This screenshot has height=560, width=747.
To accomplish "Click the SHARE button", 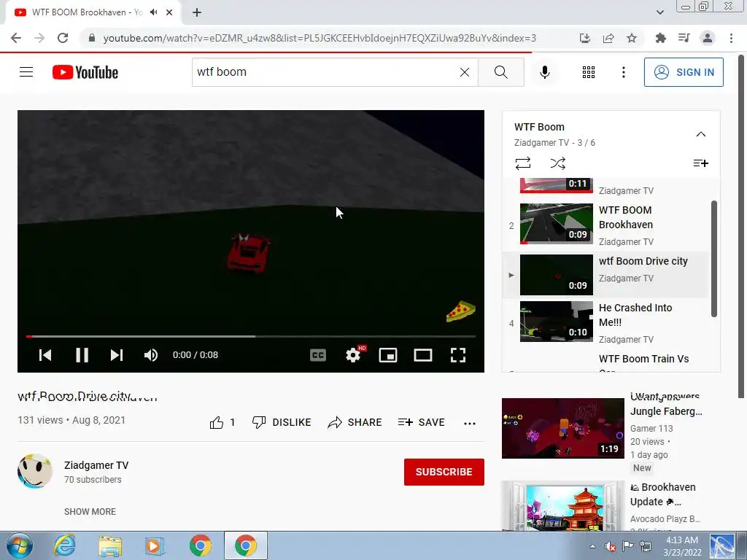I will (x=355, y=422).
